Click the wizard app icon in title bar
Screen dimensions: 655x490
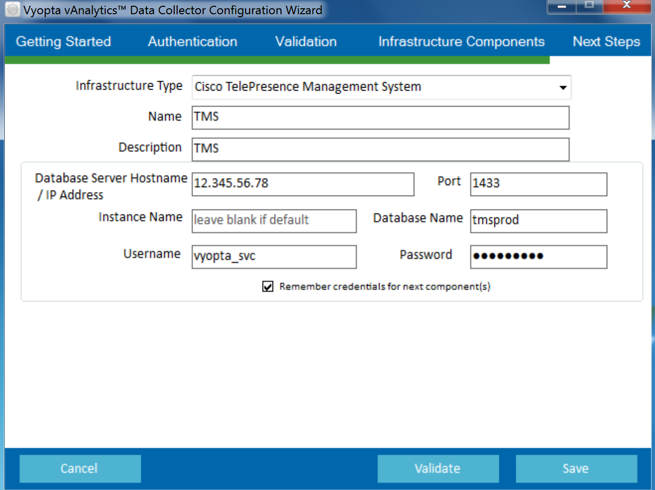[x=13, y=9]
